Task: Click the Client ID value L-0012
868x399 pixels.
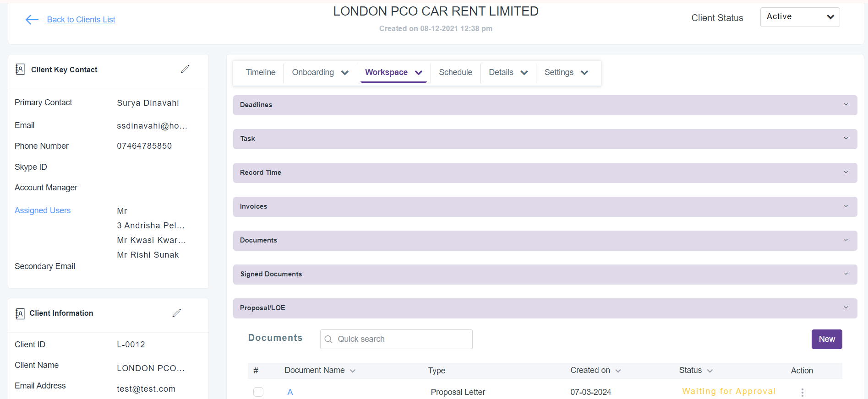Action: (x=131, y=345)
